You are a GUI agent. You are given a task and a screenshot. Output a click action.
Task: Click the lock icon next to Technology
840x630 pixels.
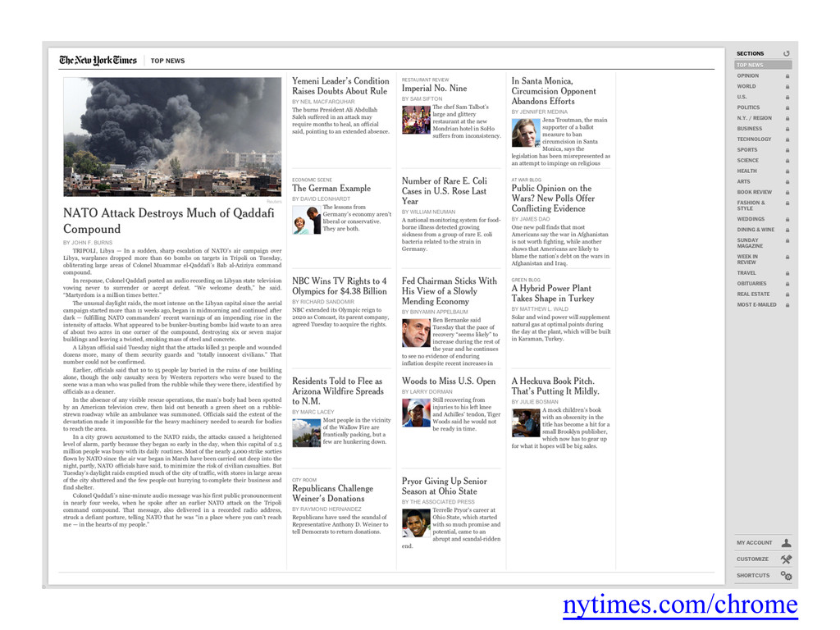coord(787,139)
